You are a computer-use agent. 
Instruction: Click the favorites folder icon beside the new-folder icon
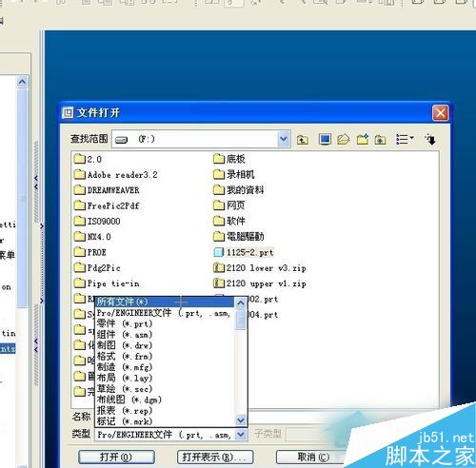click(x=380, y=140)
